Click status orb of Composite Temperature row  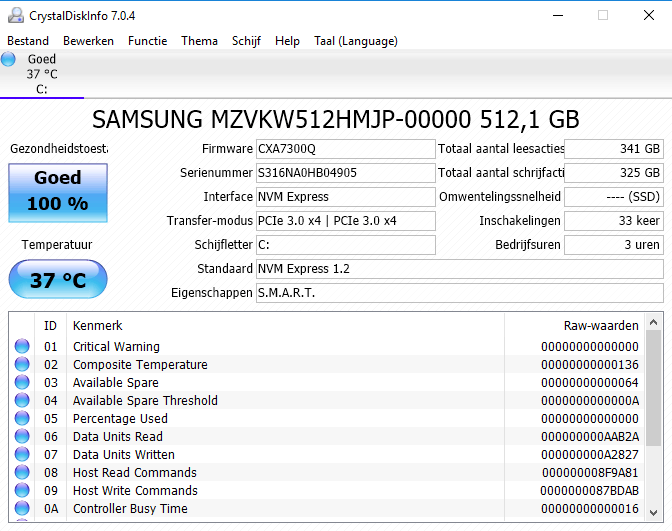point(22,364)
